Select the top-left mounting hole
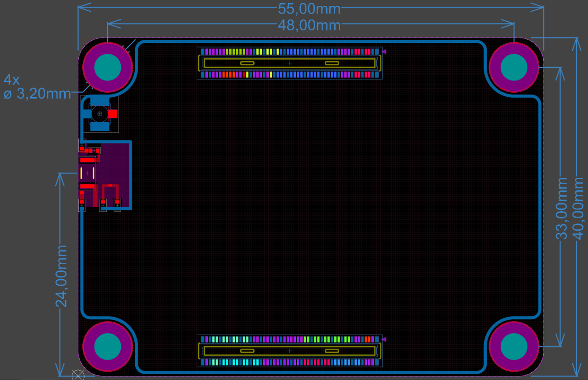Image resolution: width=588 pixels, height=380 pixels. click(x=108, y=68)
